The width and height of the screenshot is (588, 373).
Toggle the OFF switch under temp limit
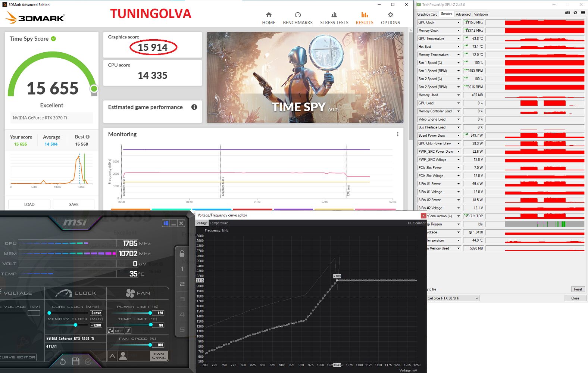119,330
